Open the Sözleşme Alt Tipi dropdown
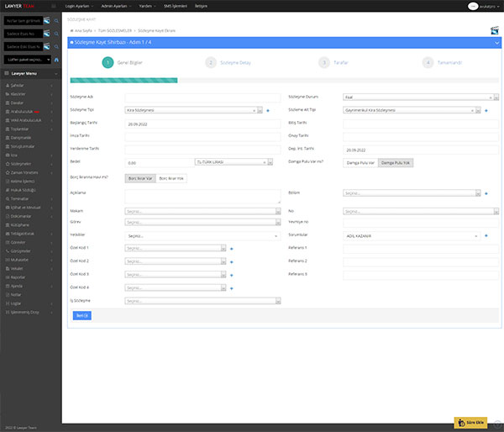The width and height of the screenshot is (504, 432). click(x=412, y=110)
